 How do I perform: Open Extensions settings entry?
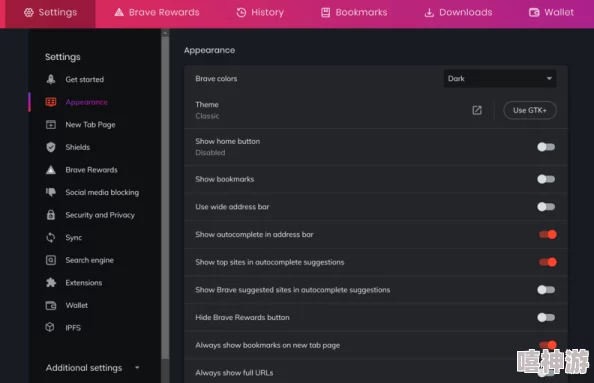tap(84, 283)
